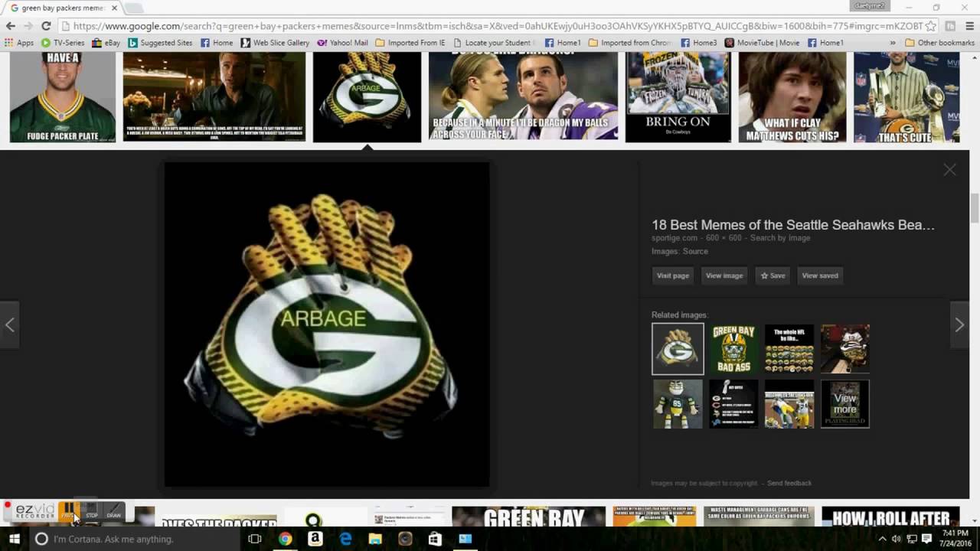Image resolution: width=980 pixels, height=551 pixels.
Task: Open Task View from the taskbar
Action: (x=255, y=539)
